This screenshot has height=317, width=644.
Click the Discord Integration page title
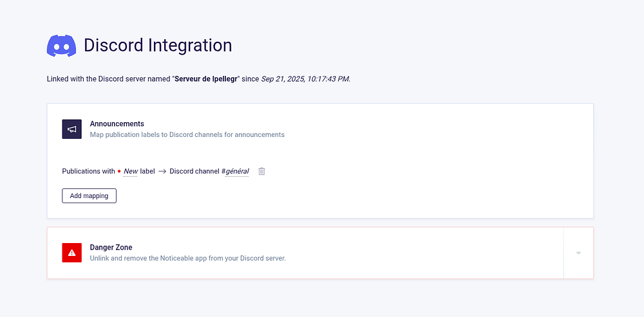coord(158,46)
